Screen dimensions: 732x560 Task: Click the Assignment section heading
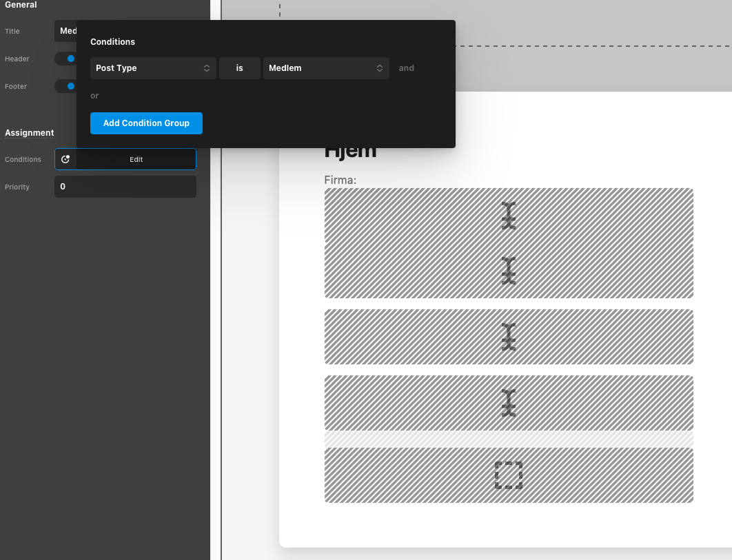click(29, 132)
